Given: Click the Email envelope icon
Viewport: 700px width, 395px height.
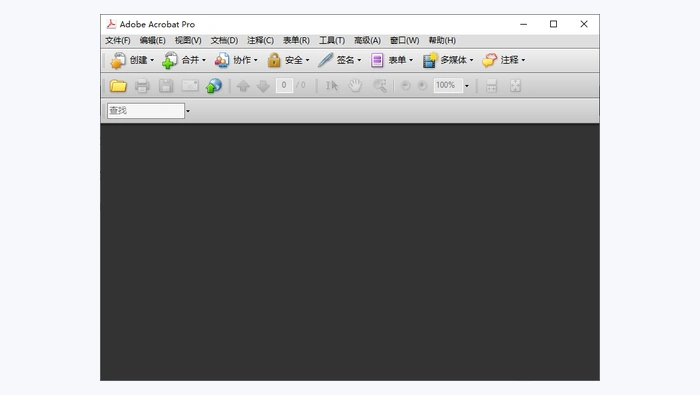Looking at the screenshot, I should [x=190, y=86].
